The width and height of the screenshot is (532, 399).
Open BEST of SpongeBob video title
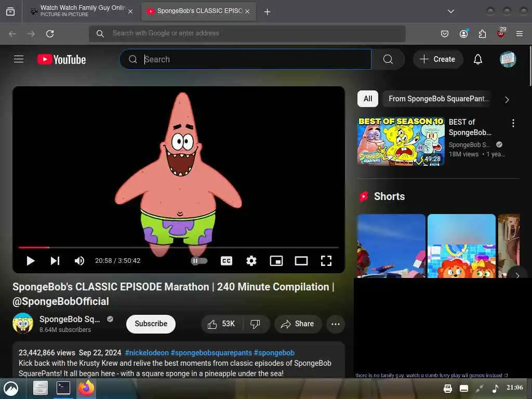click(x=470, y=127)
